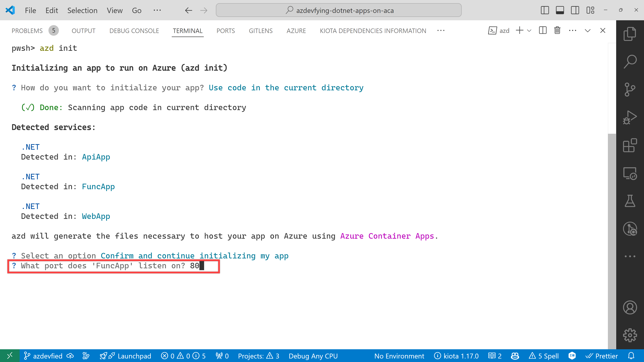Open the Remote Explorer view
Screen dimensions: 644x362
pos(630,173)
